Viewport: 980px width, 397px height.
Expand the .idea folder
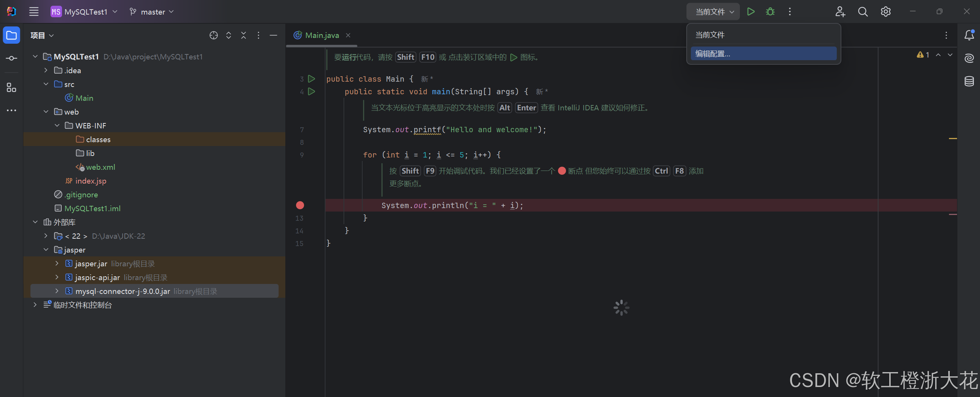(46, 71)
